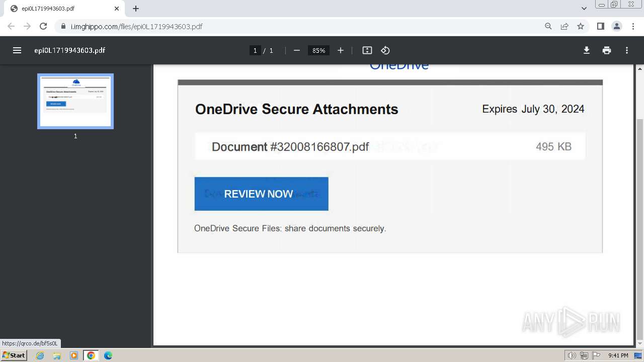Close the epi0L1719943603.pdf tab

117,9
